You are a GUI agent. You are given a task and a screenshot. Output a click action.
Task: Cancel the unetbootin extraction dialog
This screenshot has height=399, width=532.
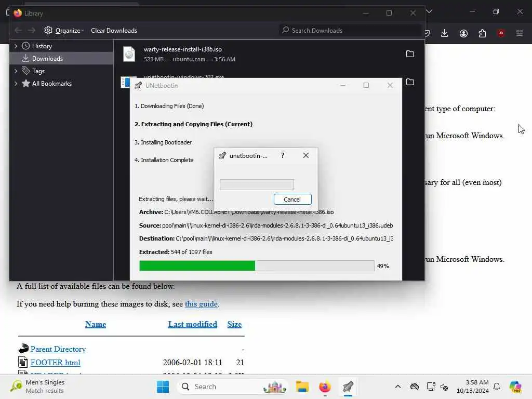click(292, 199)
